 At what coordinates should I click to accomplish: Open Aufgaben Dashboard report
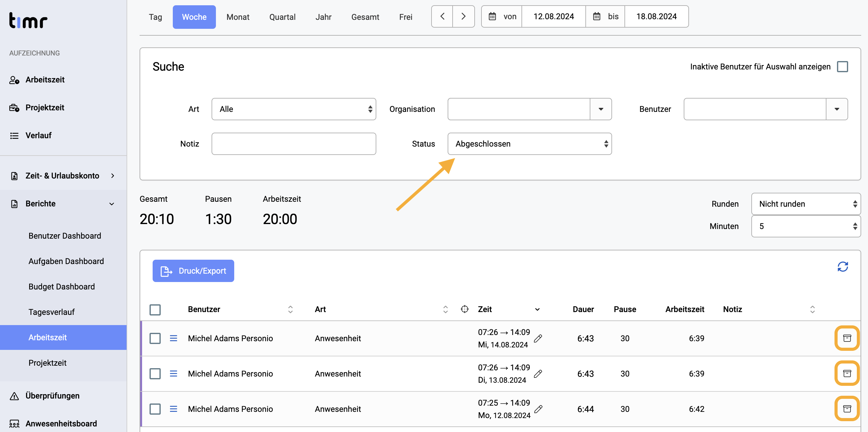click(x=66, y=261)
